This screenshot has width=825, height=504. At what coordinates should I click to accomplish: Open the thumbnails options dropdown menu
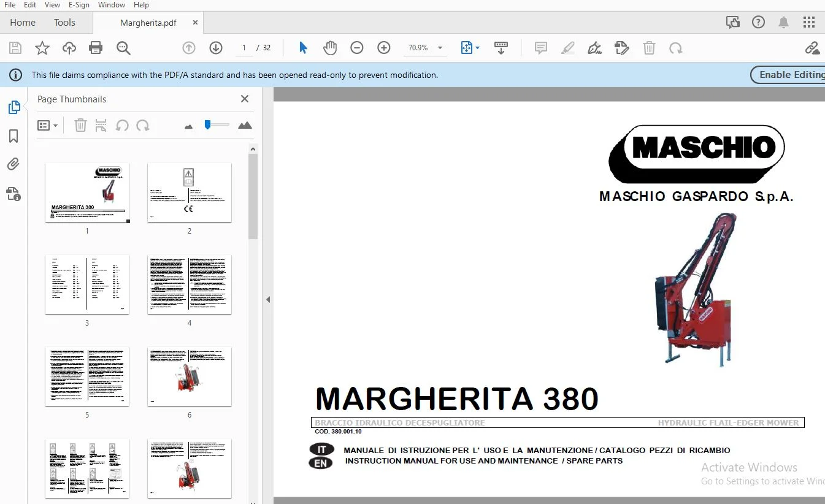tap(47, 126)
